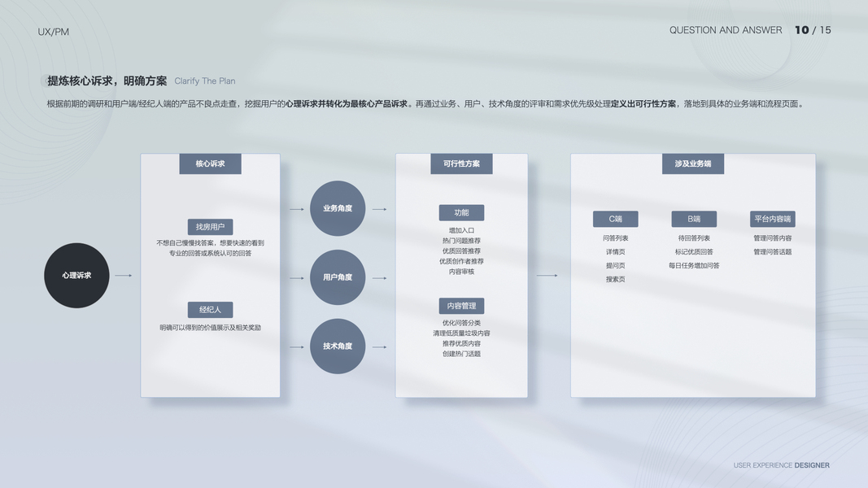Image resolution: width=868 pixels, height=488 pixels.
Task: Click the QUESTION AND ANSWER heading
Action: coord(726,30)
